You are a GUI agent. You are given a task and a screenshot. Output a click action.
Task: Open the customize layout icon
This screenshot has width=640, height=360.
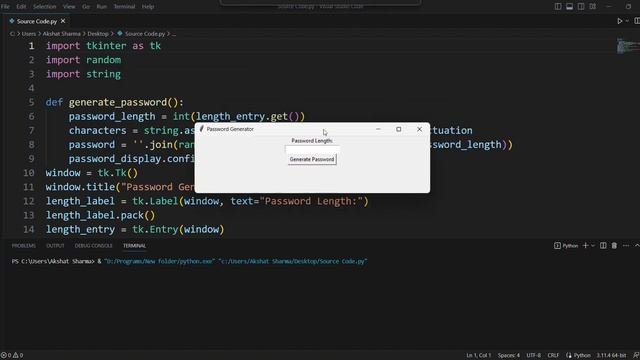tap(592, 7)
